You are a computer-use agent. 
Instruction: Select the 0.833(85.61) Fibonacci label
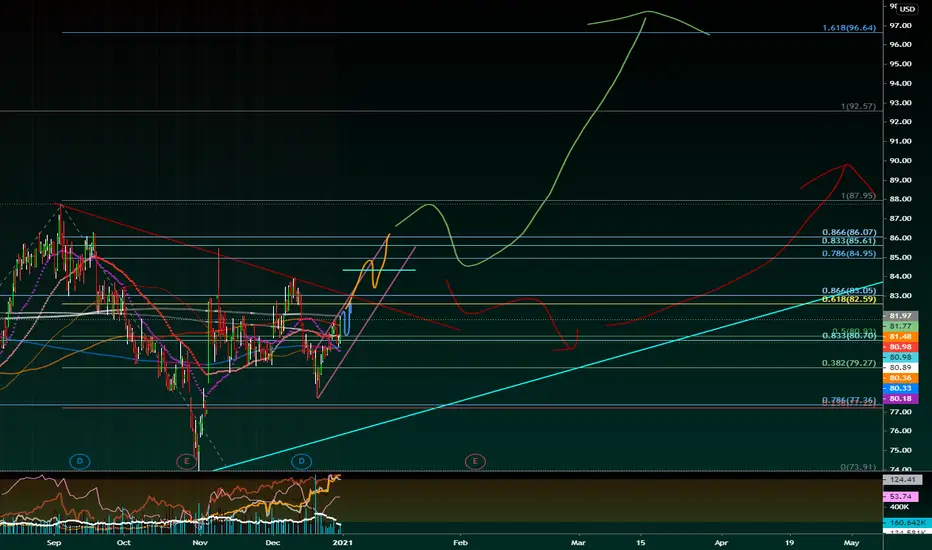tap(849, 241)
